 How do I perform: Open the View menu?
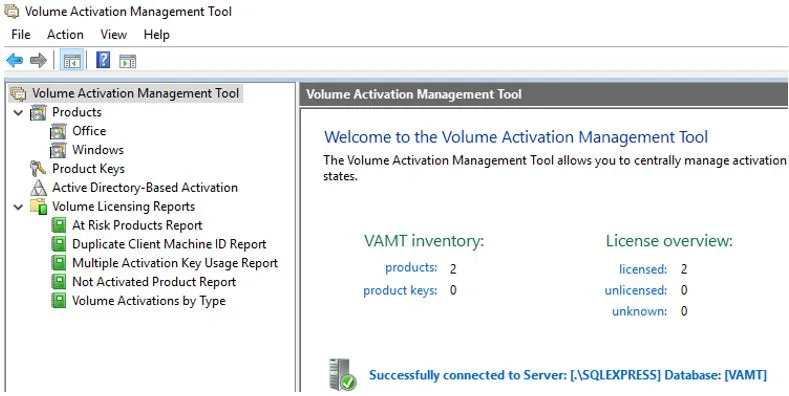coord(113,35)
